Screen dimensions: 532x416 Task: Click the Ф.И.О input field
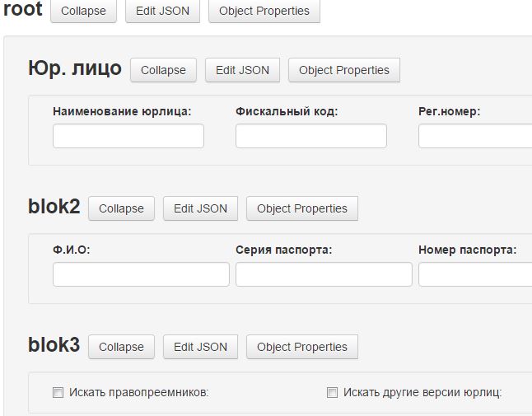[141, 275]
